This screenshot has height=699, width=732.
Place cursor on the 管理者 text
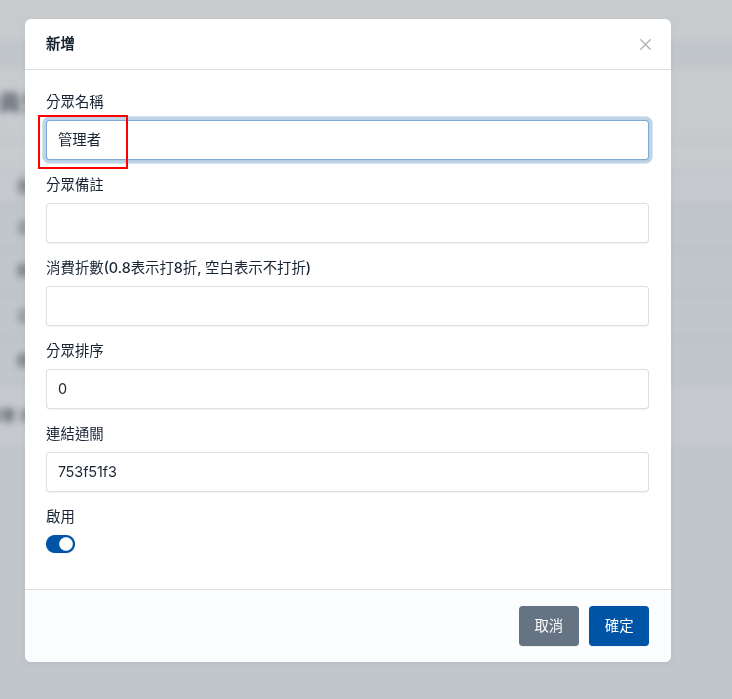coord(79,140)
